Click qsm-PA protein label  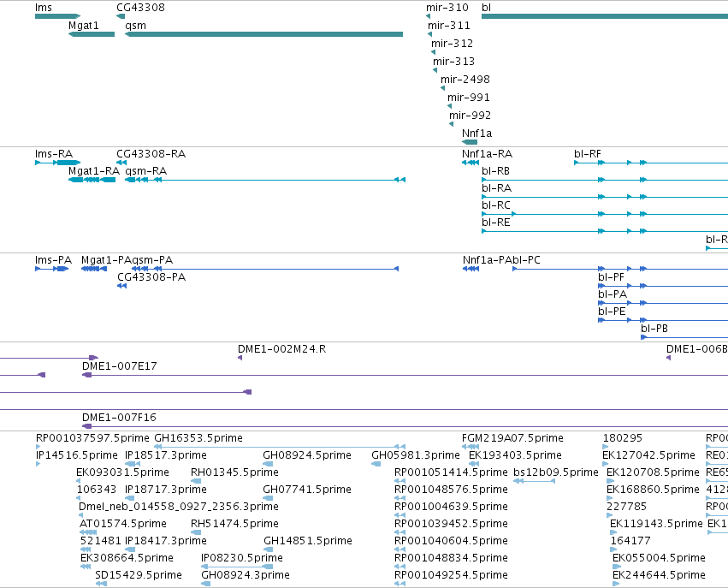point(152,260)
